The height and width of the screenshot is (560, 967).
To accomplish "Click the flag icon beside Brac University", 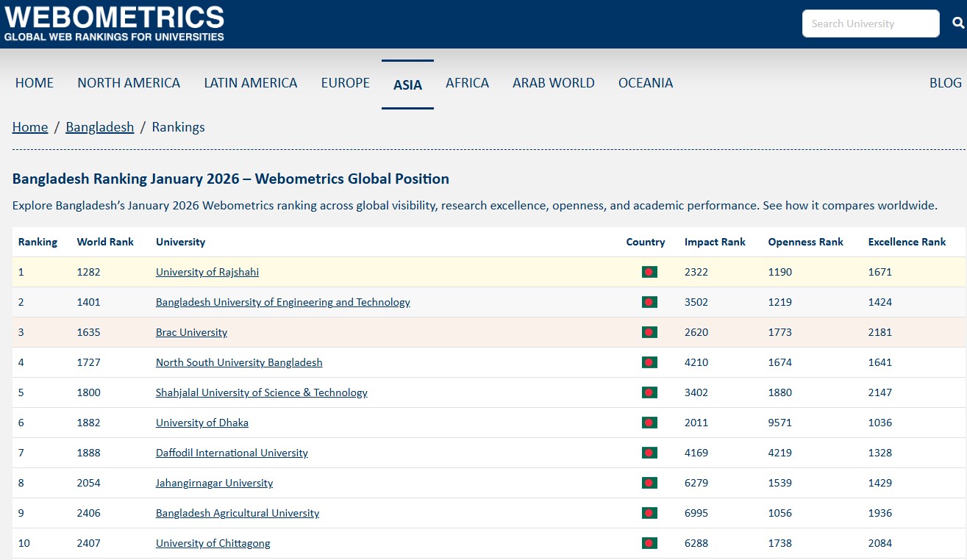I will coord(649,332).
